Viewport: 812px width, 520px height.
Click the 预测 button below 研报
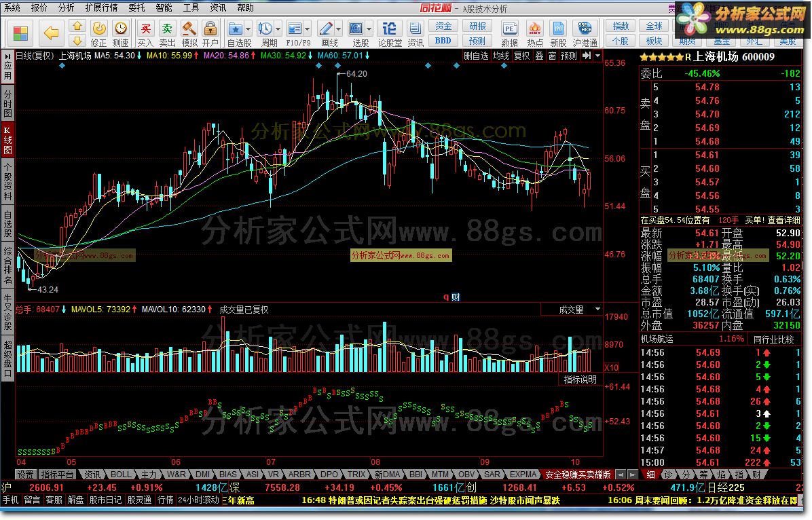click(477, 41)
